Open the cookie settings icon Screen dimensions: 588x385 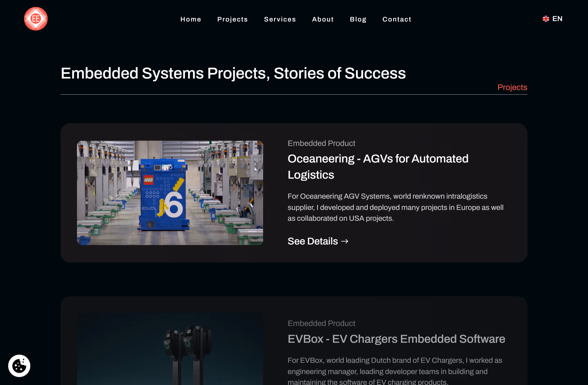tap(19, 366)
